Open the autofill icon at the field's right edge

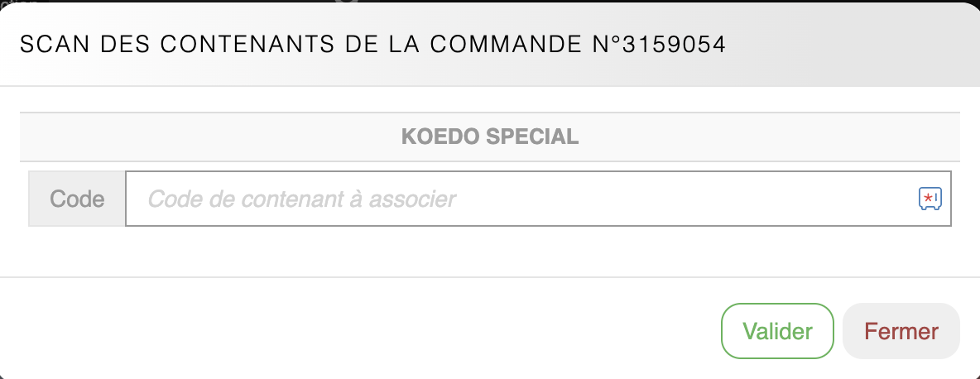click(930, 199)
